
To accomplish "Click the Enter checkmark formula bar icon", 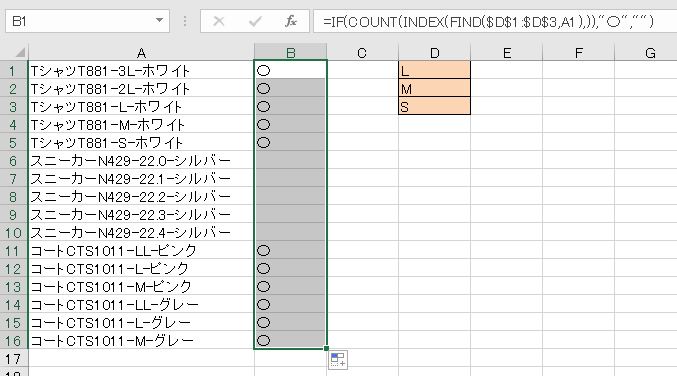I will tap(255, 21).
